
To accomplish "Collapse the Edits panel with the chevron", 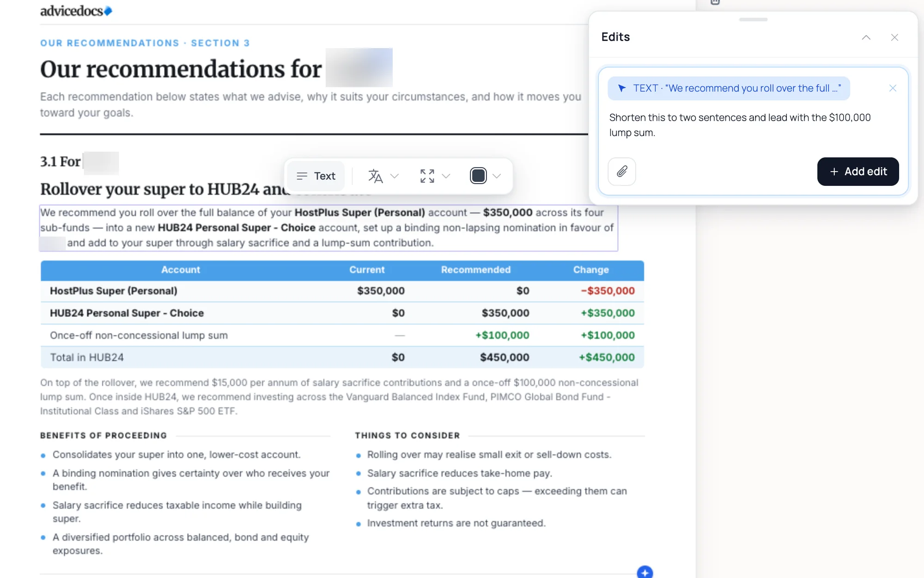I will (x=866, y=37).
